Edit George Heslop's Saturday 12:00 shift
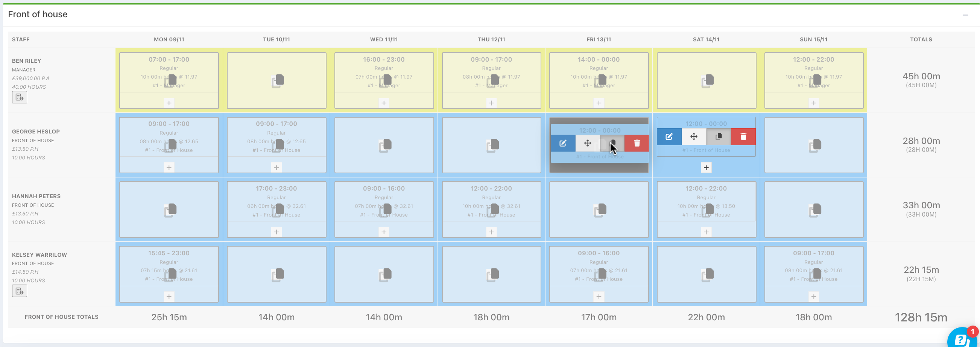 pyautogui.click(x=669, y=137)
